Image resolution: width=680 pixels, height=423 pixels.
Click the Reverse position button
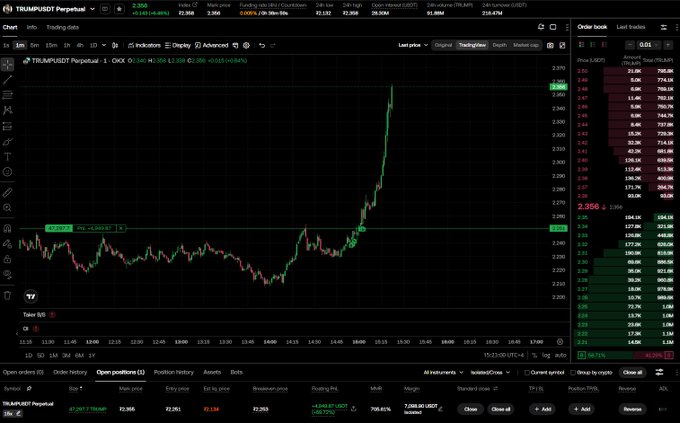click(x=632, y=409)
